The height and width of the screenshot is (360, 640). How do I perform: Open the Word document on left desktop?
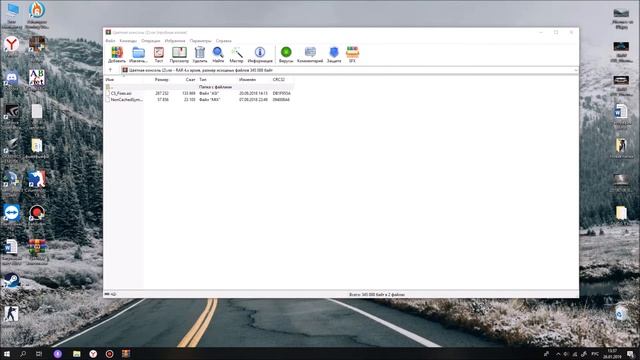pos(11,248)
